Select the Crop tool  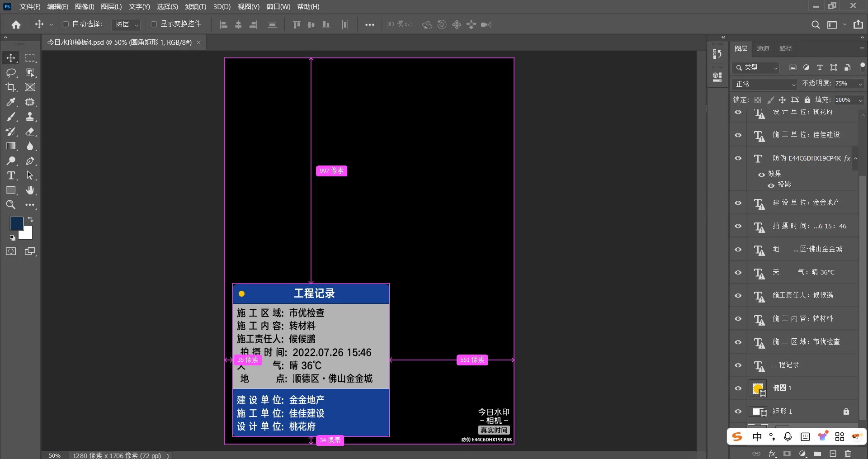(x=11, y=87)
